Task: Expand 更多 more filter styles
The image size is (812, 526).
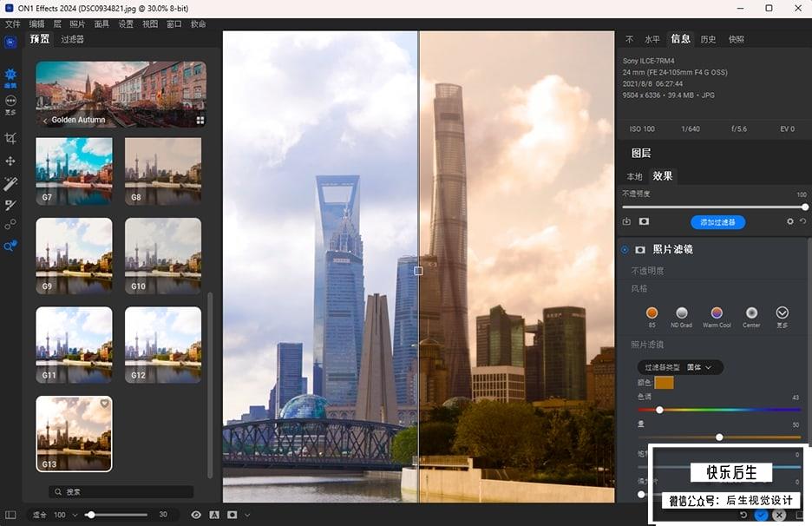Action: click(782, 316)
